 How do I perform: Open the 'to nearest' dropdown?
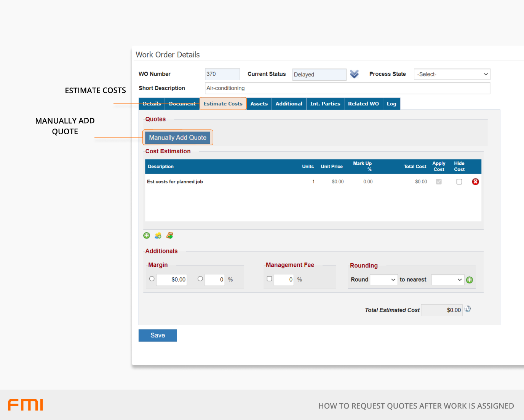[x=447, y=280]
